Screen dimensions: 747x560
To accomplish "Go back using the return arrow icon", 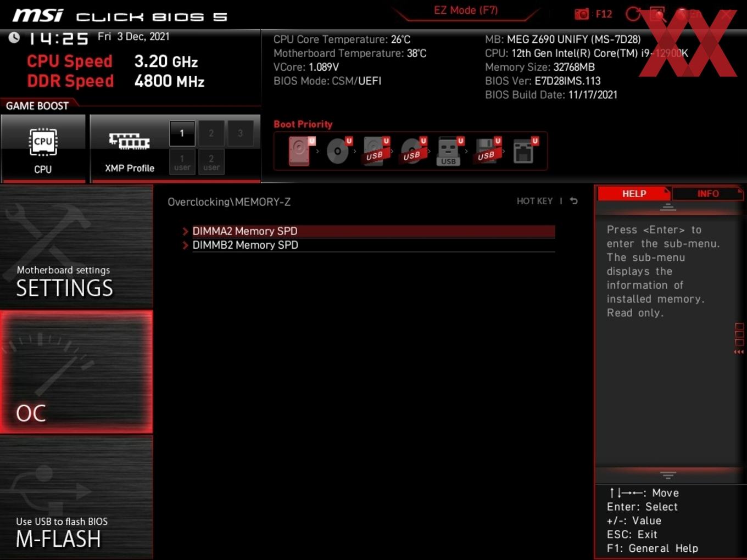I will click(573, 201).
